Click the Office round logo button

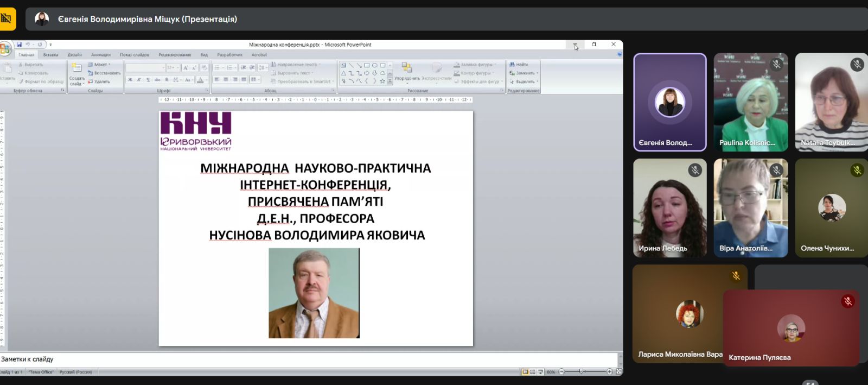(5, 49)
